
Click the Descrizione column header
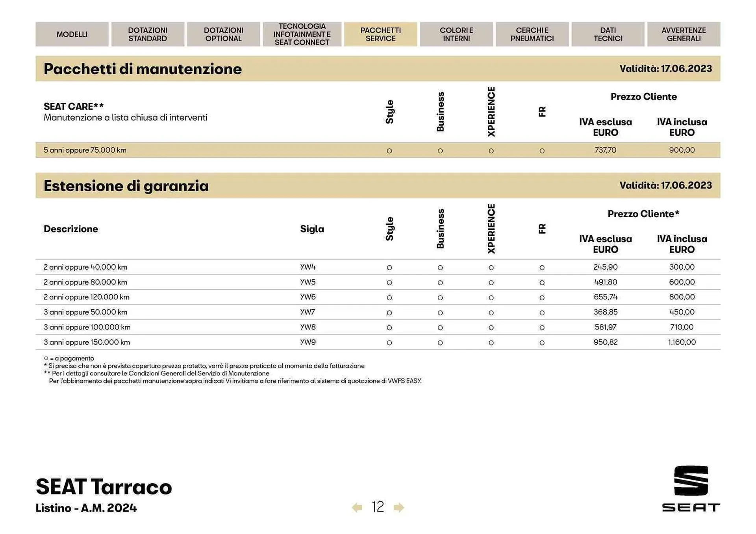(71, 229)
